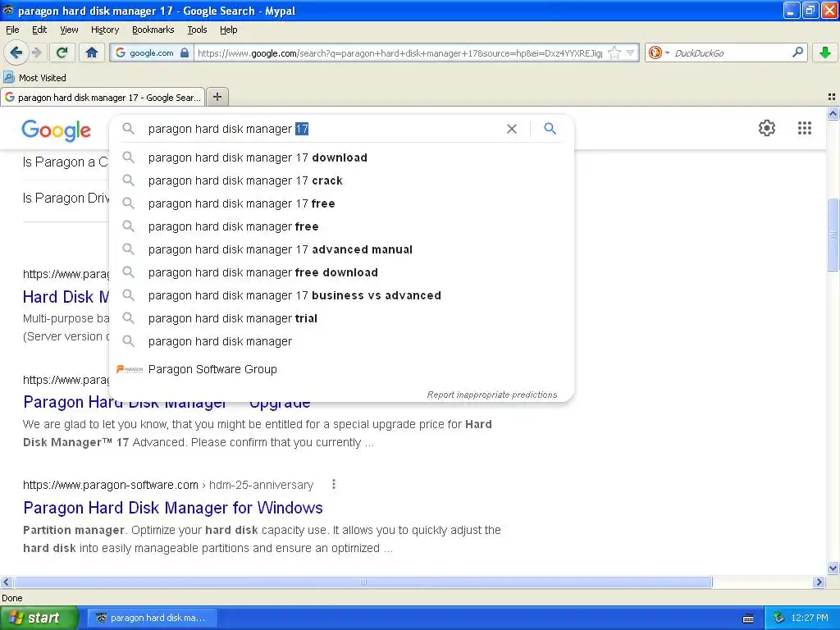Image resolution: width=840 pixels, height=630 pixels.
Task: Click Report inappropriate predictions link
Action: coord(492,395)
